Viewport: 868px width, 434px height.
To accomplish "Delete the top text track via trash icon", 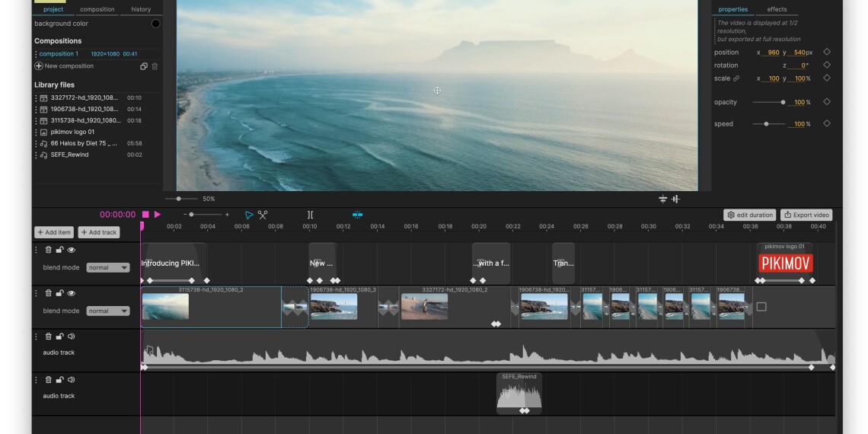I will click(x=49, y=250).
